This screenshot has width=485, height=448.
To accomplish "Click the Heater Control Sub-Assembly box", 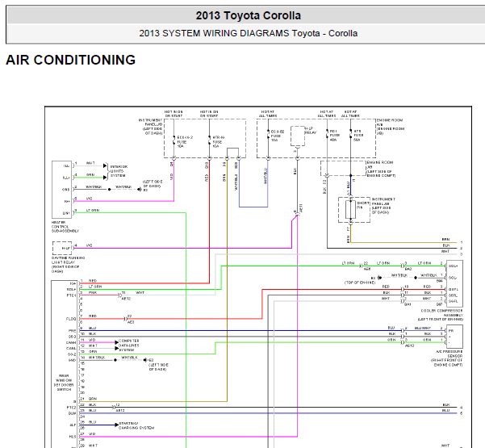I will tap(62, 190).
